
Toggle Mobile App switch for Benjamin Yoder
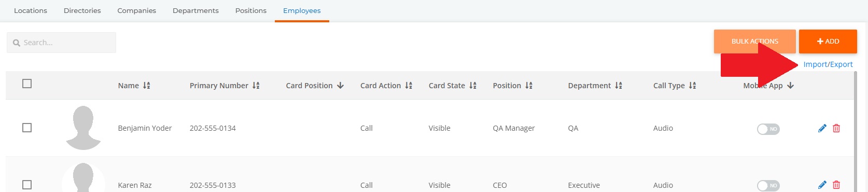pyautogui.click(x=768, y=129)
